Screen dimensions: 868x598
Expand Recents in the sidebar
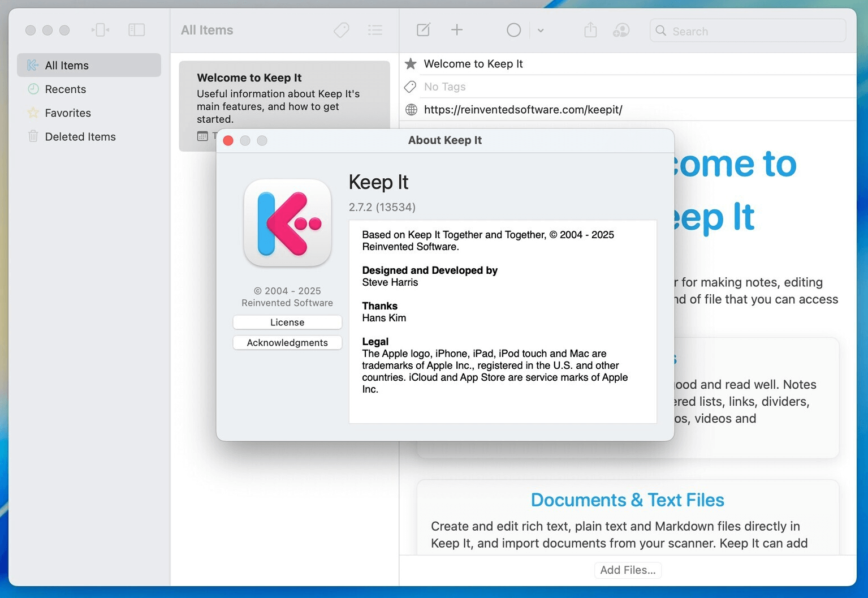(x=65, y=89)
